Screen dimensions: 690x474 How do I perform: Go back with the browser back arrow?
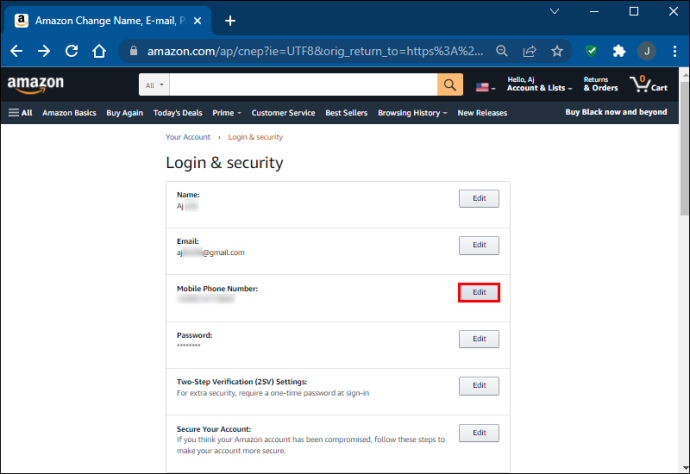pos(16,51)
